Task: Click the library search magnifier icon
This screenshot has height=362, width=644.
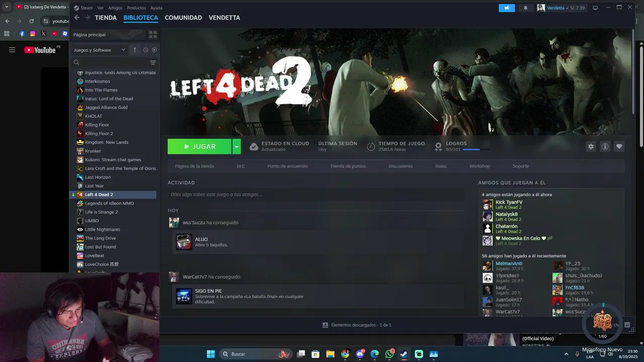Action: click(76, 63)
